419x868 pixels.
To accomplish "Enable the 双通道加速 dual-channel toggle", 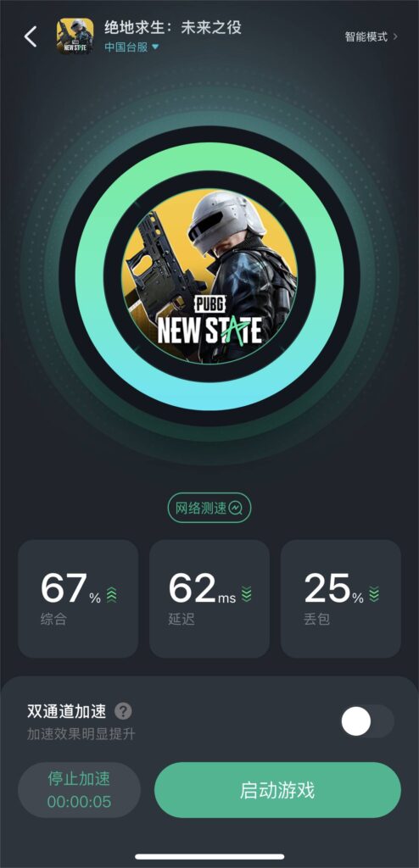I will [367, 721].
